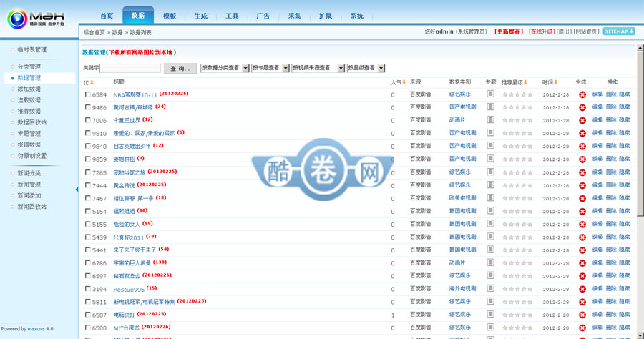Image resolution: width=644 pixels, height=339 pixels.
Task: Check the checkbox for row ID 6584
Action: tap(88, 94)
